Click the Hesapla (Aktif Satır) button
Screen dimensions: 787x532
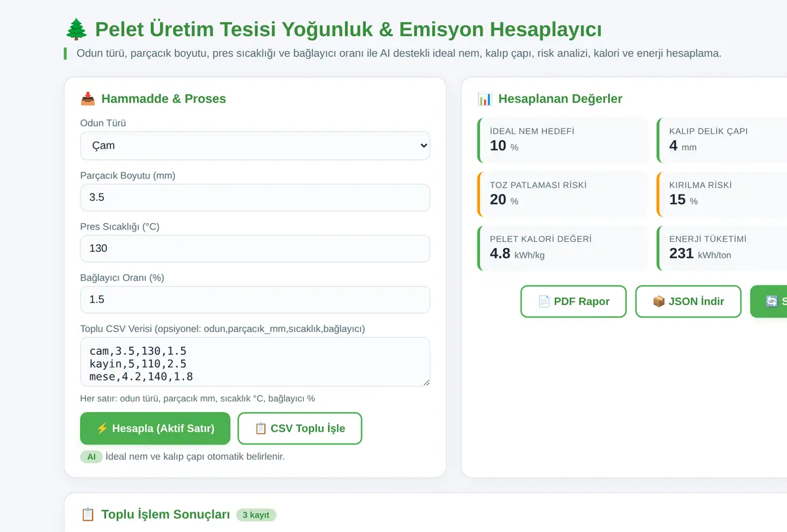tap(155, 428)
